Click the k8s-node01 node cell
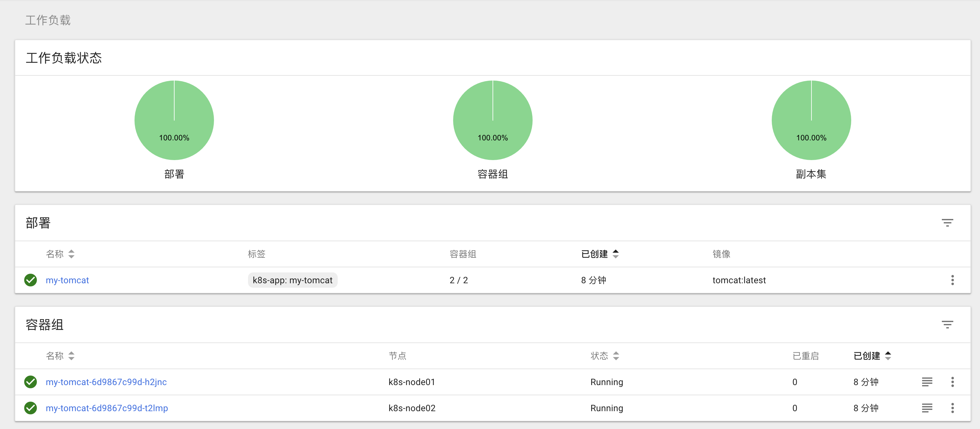980x429 pixels. 412,382
